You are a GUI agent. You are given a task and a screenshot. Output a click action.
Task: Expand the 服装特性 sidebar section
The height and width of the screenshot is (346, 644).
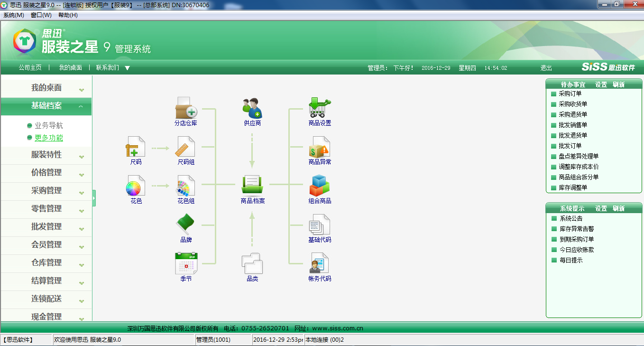46,155
